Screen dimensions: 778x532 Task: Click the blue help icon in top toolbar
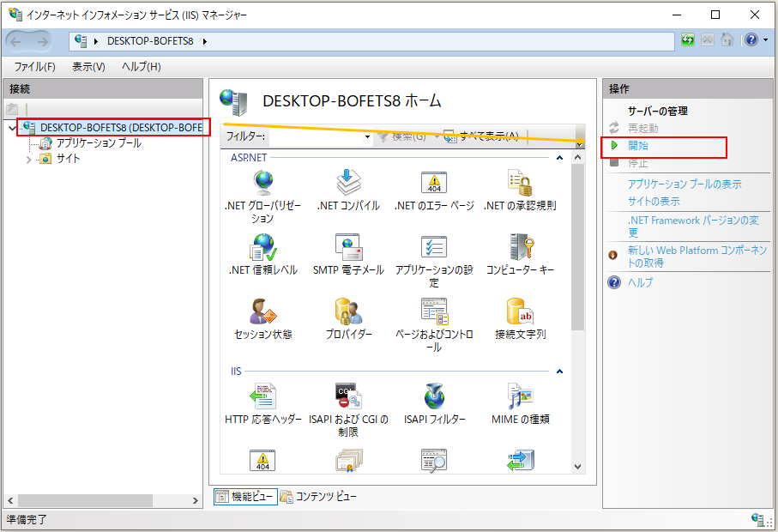[x=751, y=39]
